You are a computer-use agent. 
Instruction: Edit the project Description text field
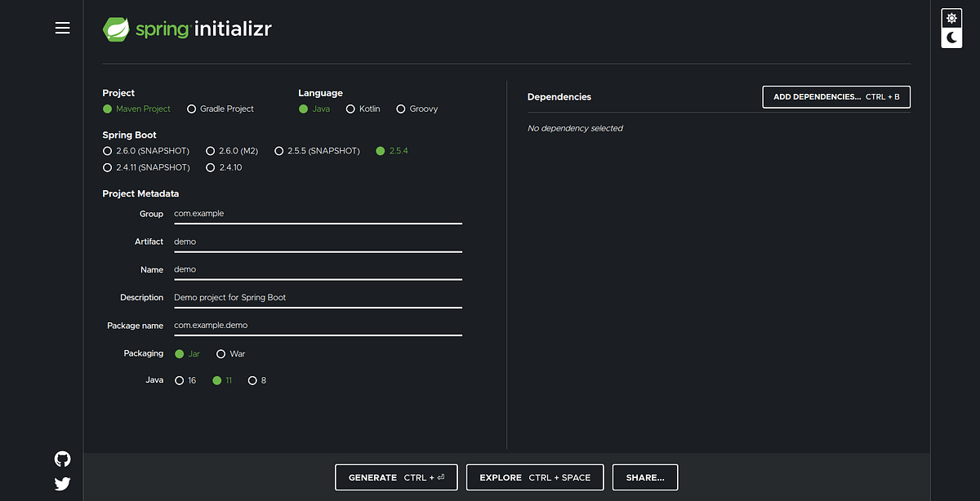click(x=318, y=297)
